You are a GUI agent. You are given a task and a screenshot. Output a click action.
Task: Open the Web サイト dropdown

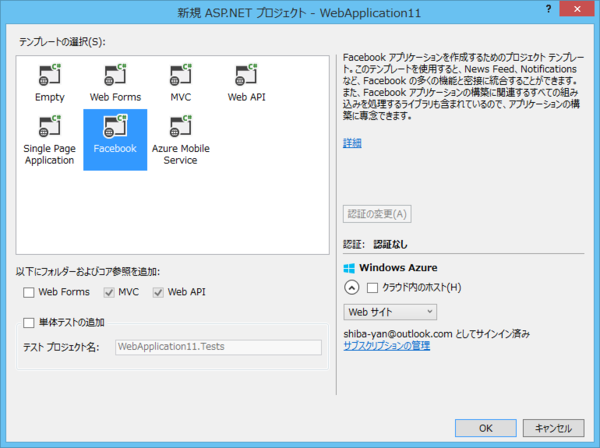[x=390, y=312]
